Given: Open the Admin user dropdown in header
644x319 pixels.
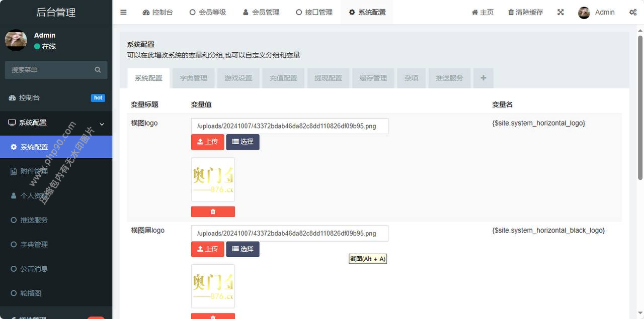Looking at the screenshot, I should coord(597,12).
